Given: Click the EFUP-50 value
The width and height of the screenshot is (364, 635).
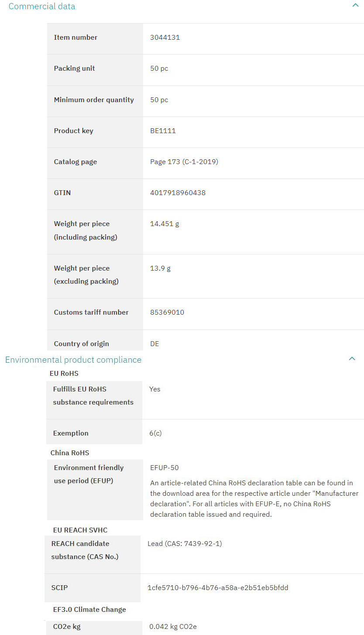Looking at the screenshot, I should coord(164,468).
